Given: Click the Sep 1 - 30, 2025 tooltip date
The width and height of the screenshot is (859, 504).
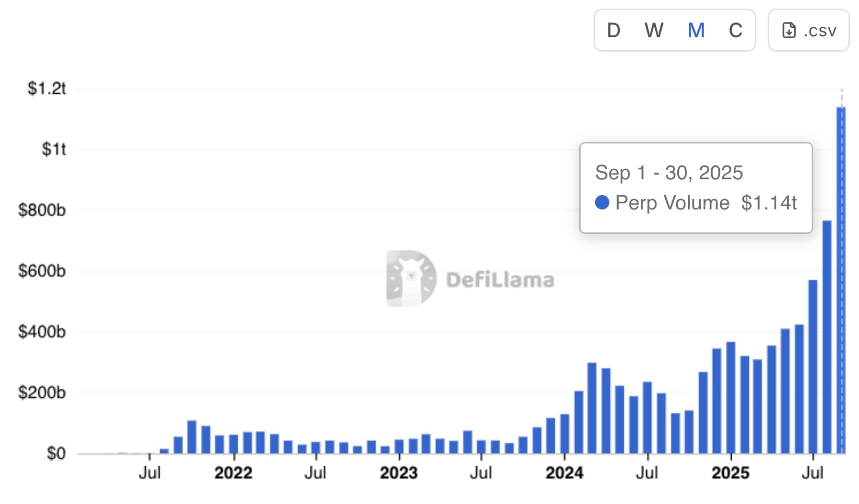Looking at the screenshot, I should (669, 173).
